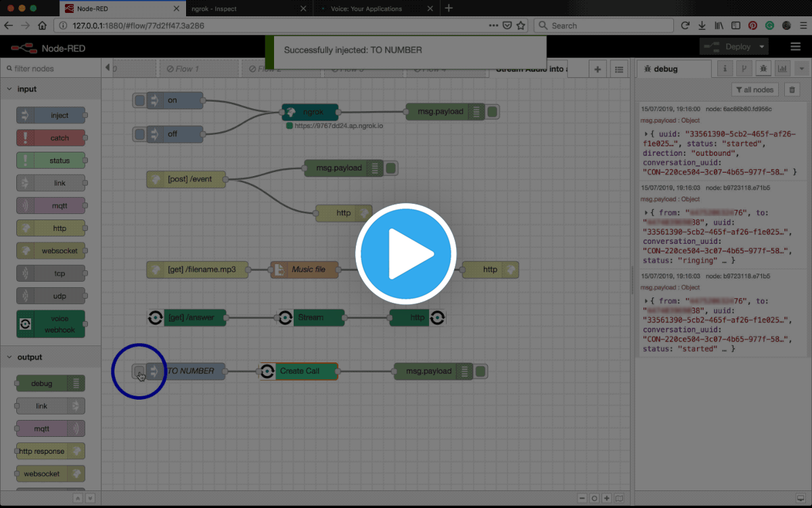812x508 pixels.
Task: Play the video with the center play button
Action: pyautogui.click(x=405, y=255)
